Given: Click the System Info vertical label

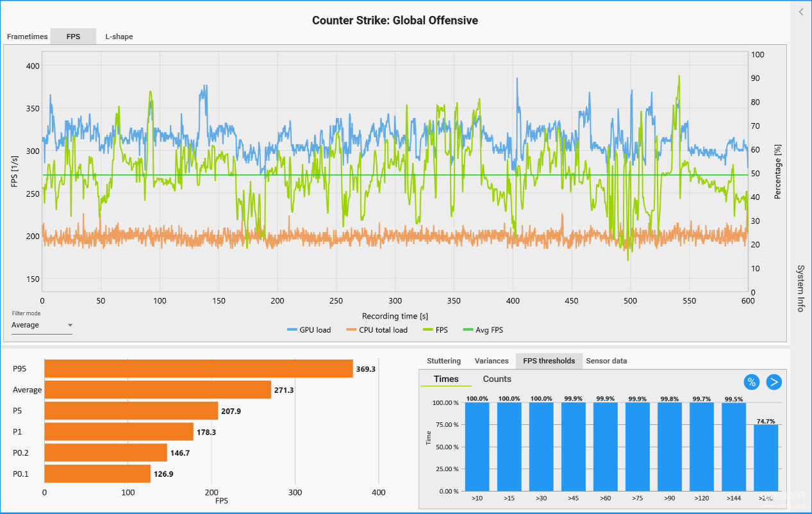Looking at the screenshot, I should point(800,288).
